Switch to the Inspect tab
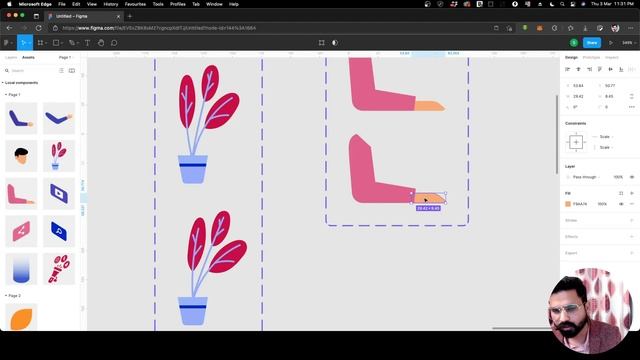This screenshot has height=360, width=640. (x=611, y=58)
